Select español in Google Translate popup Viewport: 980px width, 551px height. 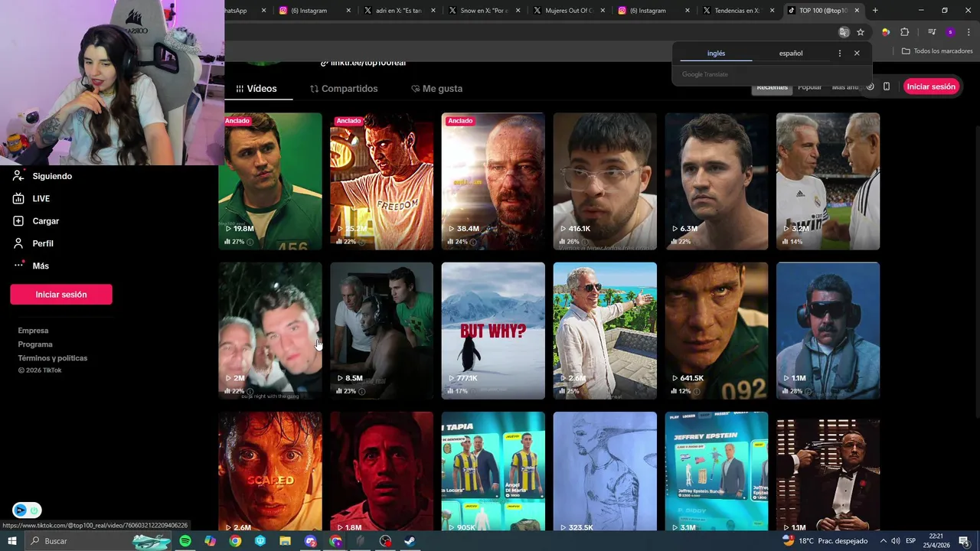point(791,54)
